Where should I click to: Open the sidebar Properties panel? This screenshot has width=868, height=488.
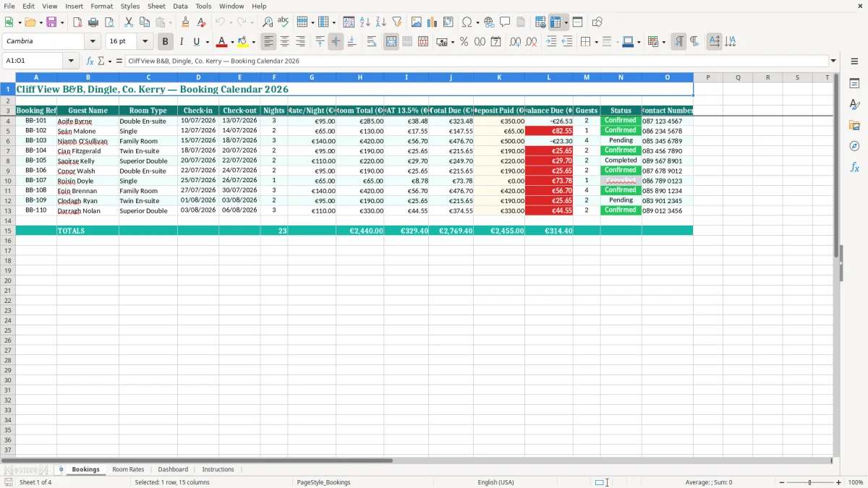(854, 84)
